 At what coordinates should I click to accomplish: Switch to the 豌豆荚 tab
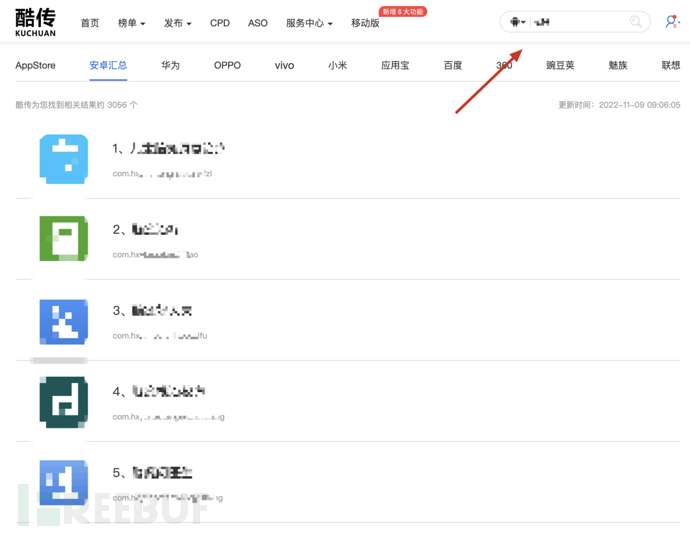click(560, 65)
